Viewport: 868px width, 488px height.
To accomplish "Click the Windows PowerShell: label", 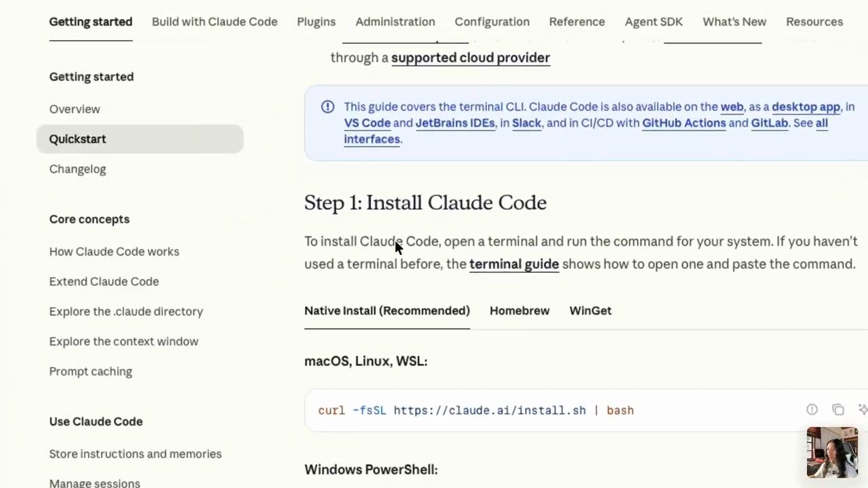I will pyautogui.click(x=371, y=469).
